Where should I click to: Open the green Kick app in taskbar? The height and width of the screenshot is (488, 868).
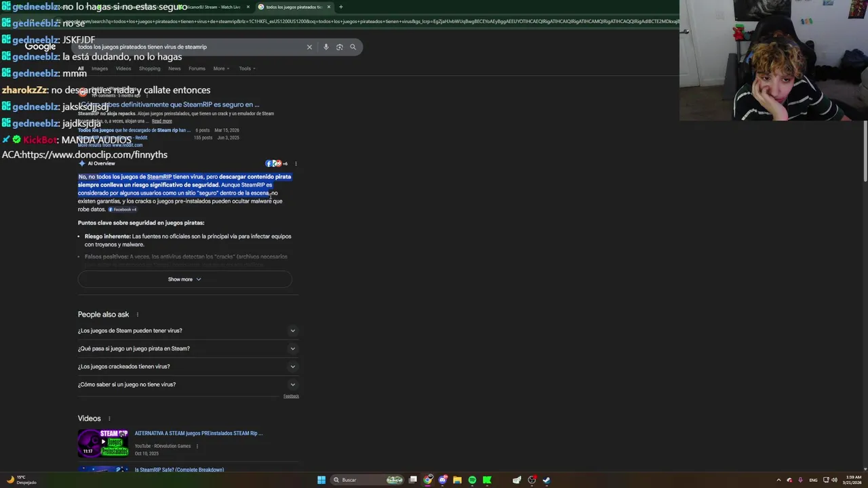pos(487,480)
